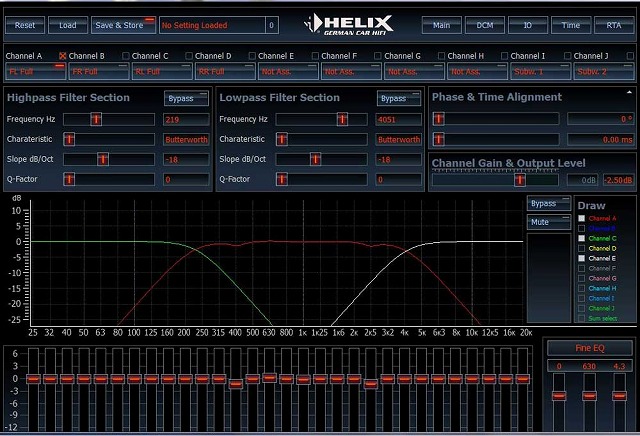Click the 25 Hz EQ band slider

(33, 379)
